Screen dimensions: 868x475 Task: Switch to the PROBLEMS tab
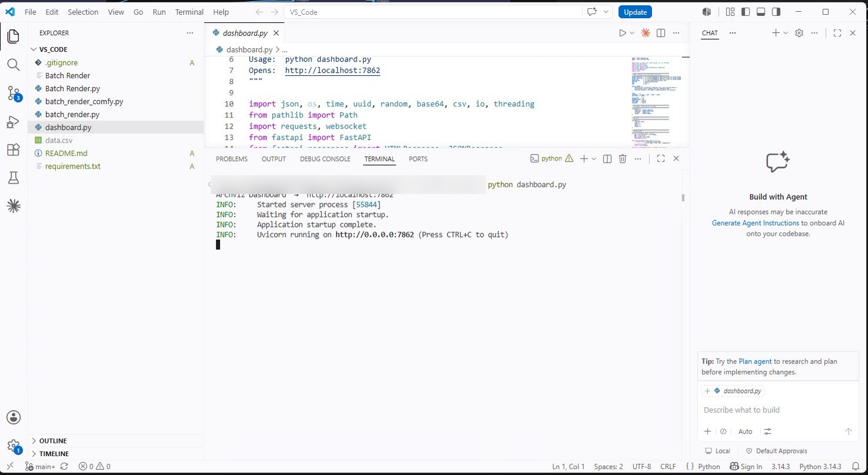pyautogui.click(x=232, y=159)
